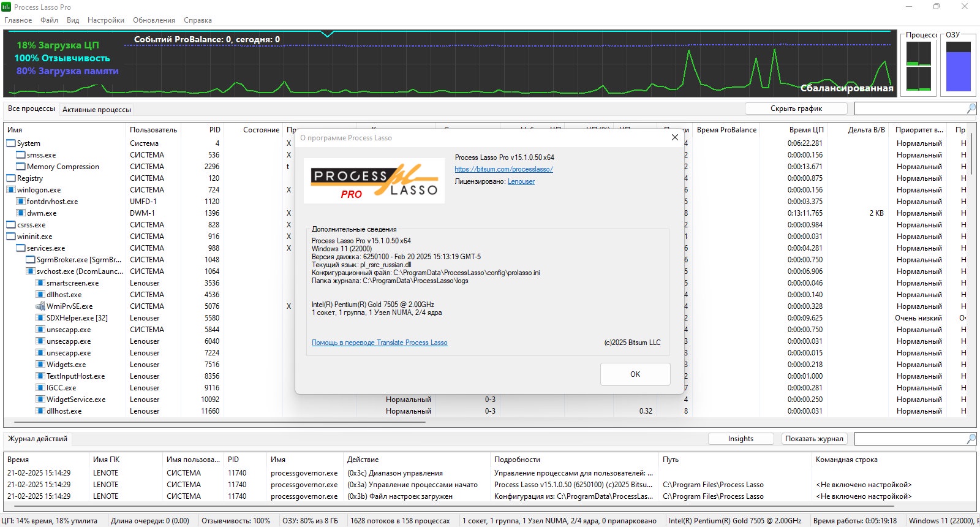The image size is (980, 527).
Task: Click the WmiPrvSE.exe process icon
Action: [x=40, y=306]
